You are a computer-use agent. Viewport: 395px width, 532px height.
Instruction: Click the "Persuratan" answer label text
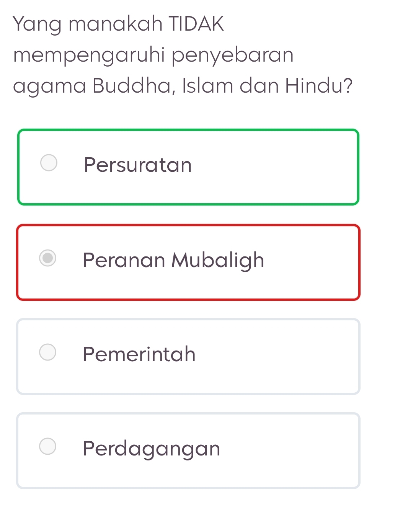click(x=138, y=165)
